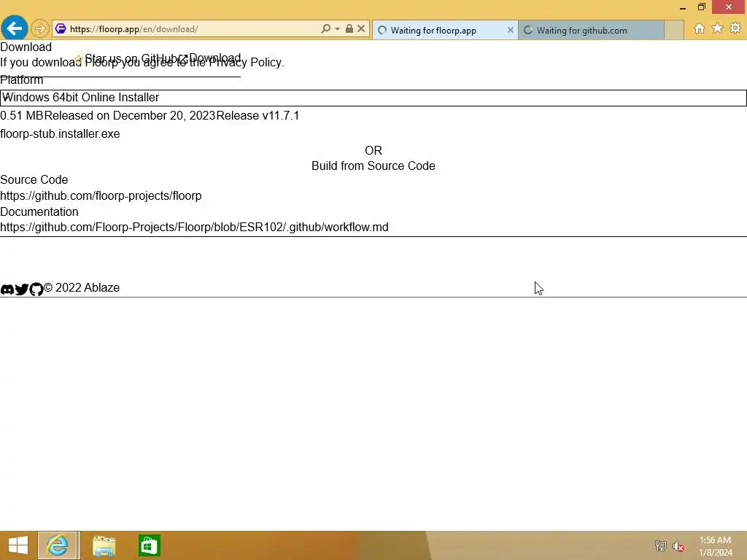747x560 pixels.
Task: Go to the browser Home page icon
Action: 699,28
